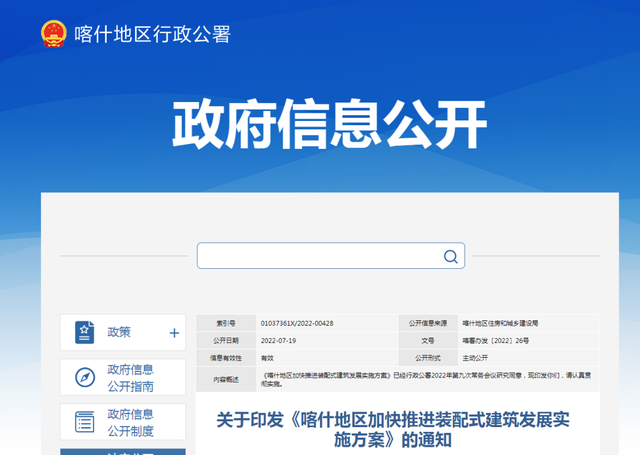
Task: Click document number 喀署办发〔2022〕26号
Action: click(496, 340)
